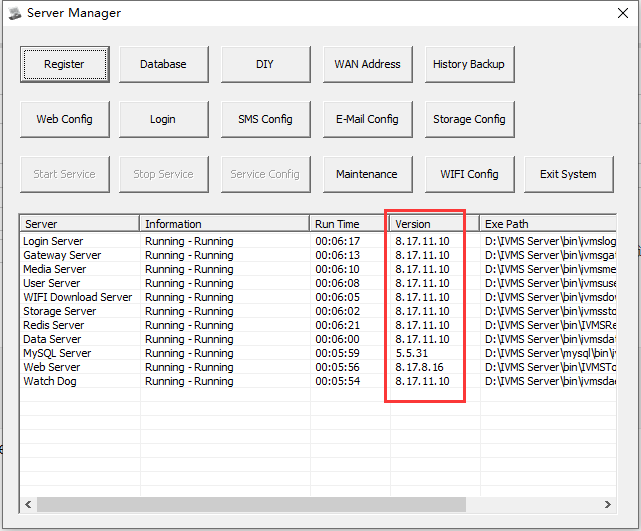Close the Server Manager window
This screenshot has height=531, width=641.
[623, 13]
